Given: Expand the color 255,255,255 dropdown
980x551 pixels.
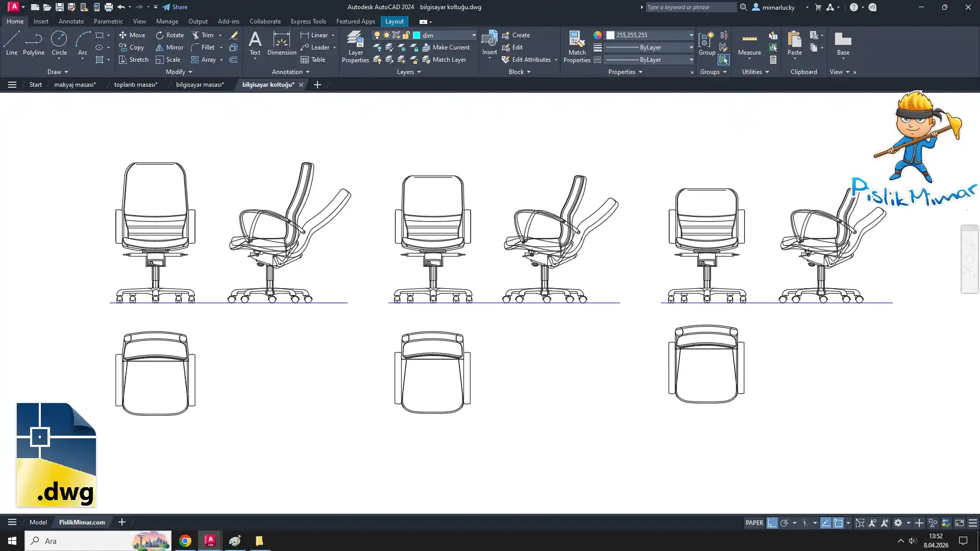Looking at the screenshot, I should pyautogui.click(x=691, y=35).
